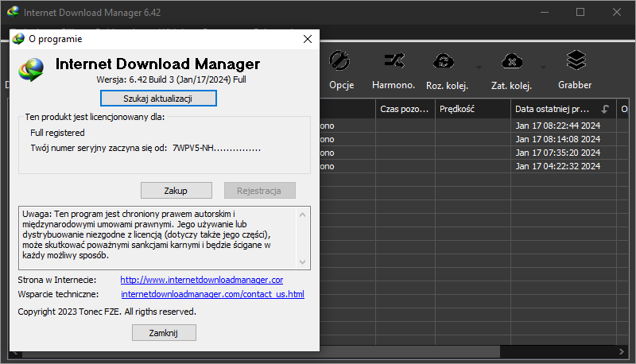Viewport: 636px width, 364px height.
Task: Select row dated Jan 17 07:35:20 2024
Action: click(x=475, y=153)
